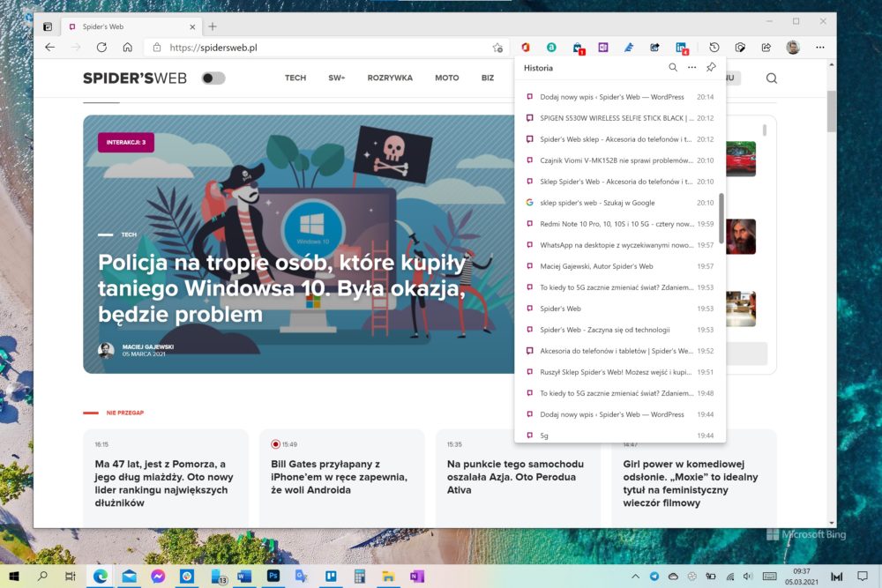Open the 'Ma 47 lat, jest z Pomorza' article
Screen dimensions: 882x588
coord(164,483)
